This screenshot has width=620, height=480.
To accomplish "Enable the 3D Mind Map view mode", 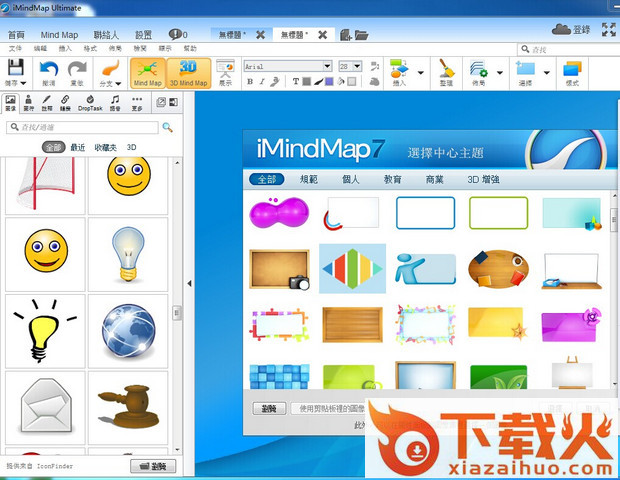I will tap(189, 73).
